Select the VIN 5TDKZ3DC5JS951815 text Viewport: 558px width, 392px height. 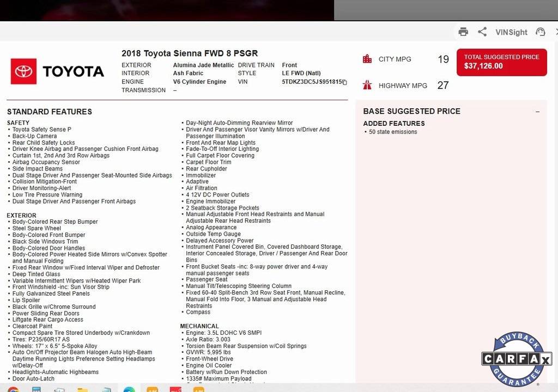pyautogui.click(x=312, y=82)
